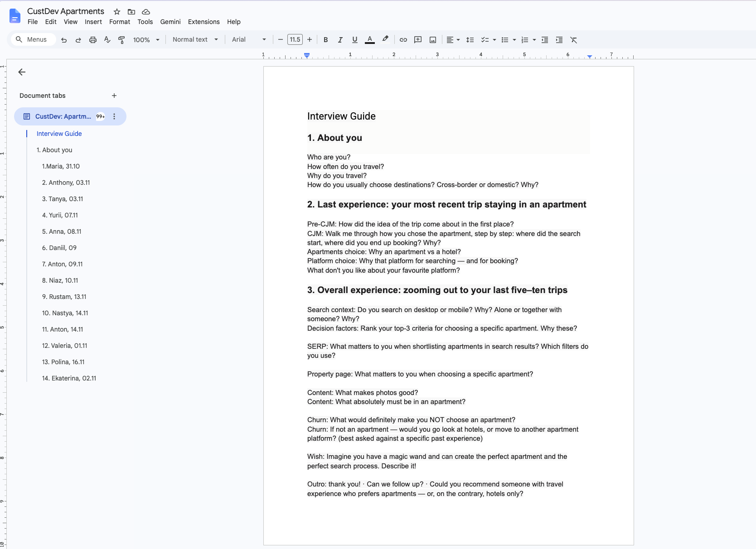Image resolution: width=756 pixels, height=549 pixels.
Task: Increase font size with plus
Action: [310, 40]
